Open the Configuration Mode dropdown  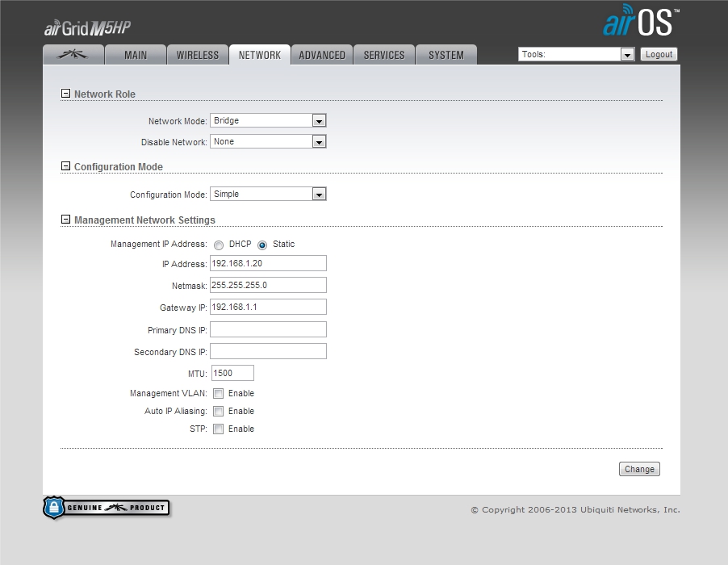pos(268,194)
